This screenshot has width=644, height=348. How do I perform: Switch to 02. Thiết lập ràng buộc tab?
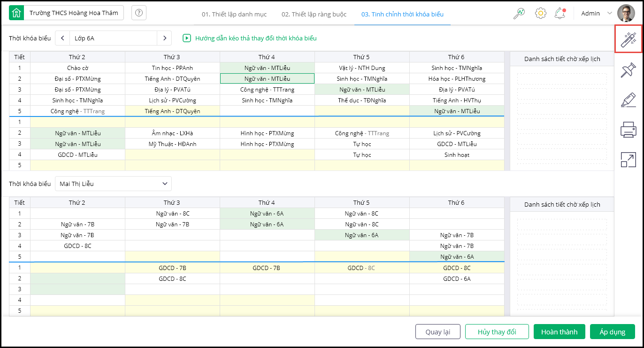(314, 14)
